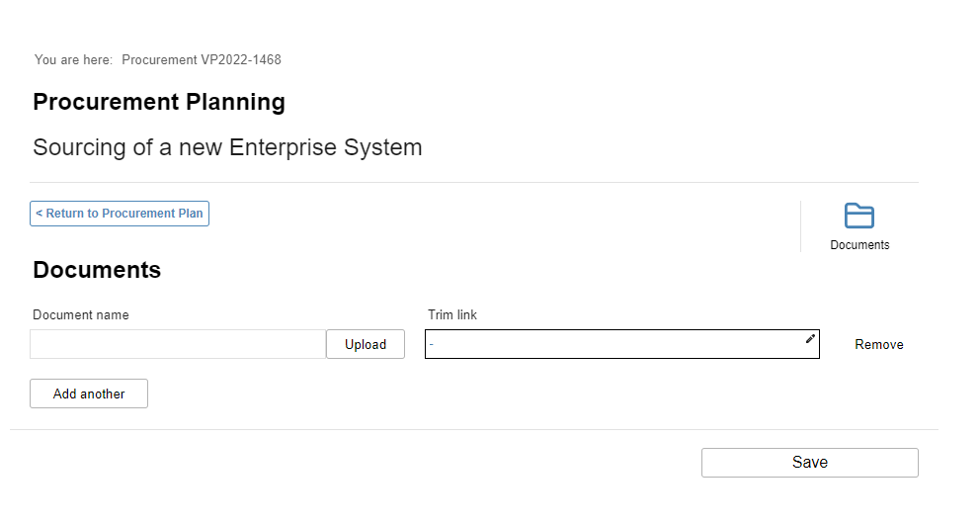Add another document row
Image resolution: width=980 pixels, height=525 pixels.
[89, 394]
